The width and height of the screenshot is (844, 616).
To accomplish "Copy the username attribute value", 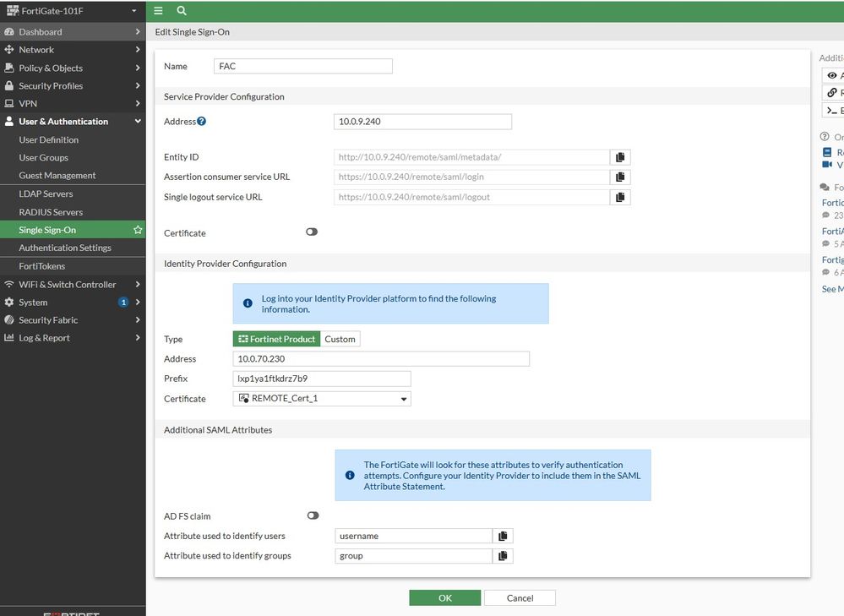I will pyautogui.click(x=503, y=536).
